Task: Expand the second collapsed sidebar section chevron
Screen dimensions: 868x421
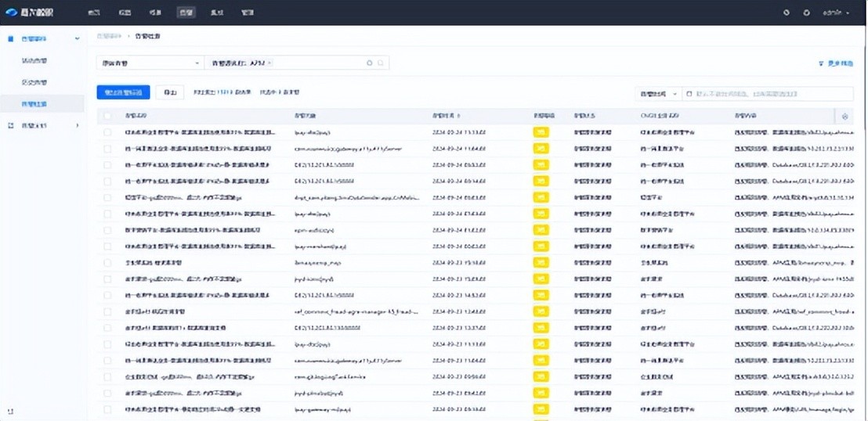Action: click(x=77, y=125)
